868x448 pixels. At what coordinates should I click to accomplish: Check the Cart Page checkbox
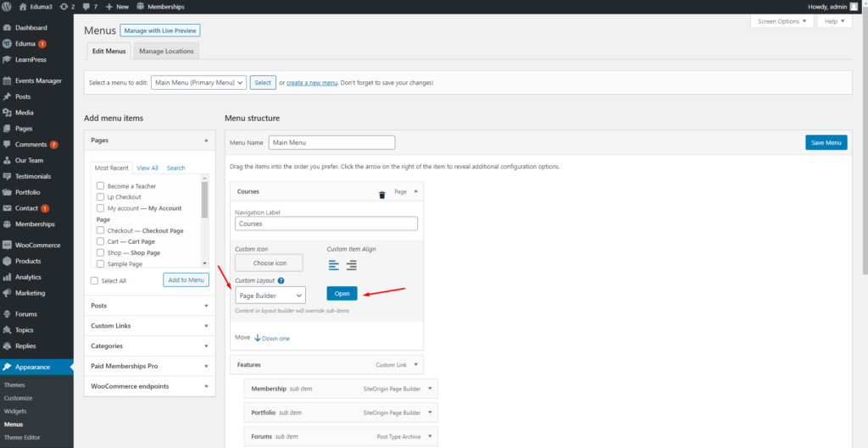coord(100,241)
